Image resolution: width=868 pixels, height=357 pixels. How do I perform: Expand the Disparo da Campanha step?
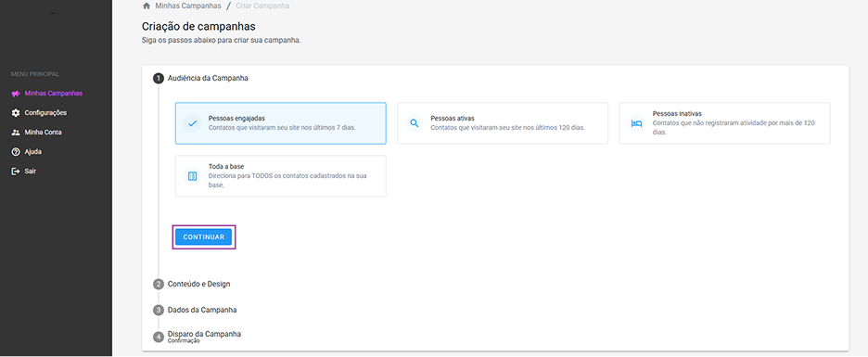(x=204, y=335)
